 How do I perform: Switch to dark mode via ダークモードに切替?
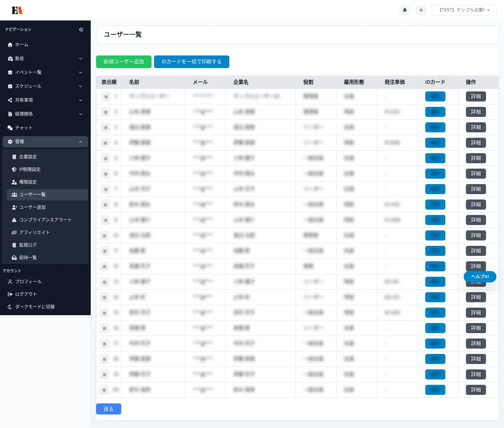[x=35, y=307]
